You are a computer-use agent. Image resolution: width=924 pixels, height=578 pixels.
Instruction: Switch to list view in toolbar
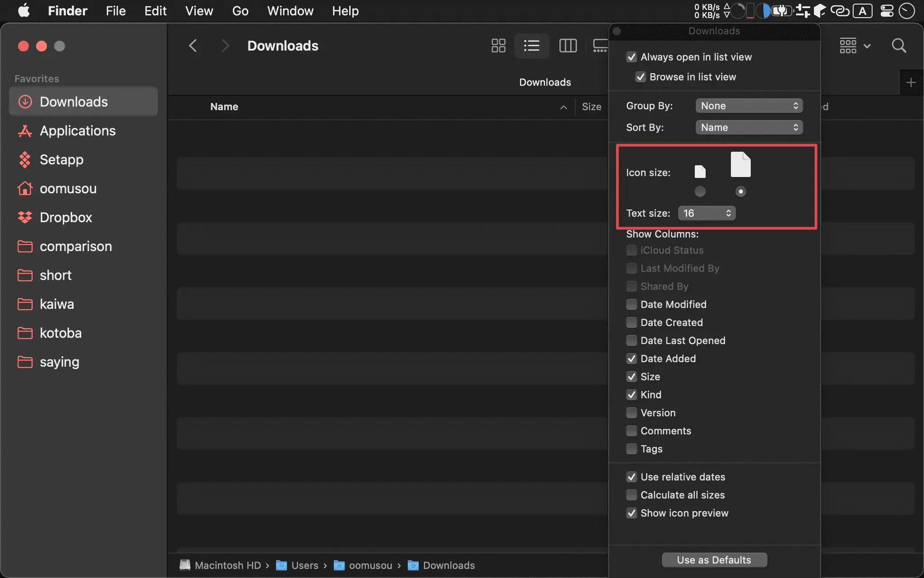[x=531, y=46]
